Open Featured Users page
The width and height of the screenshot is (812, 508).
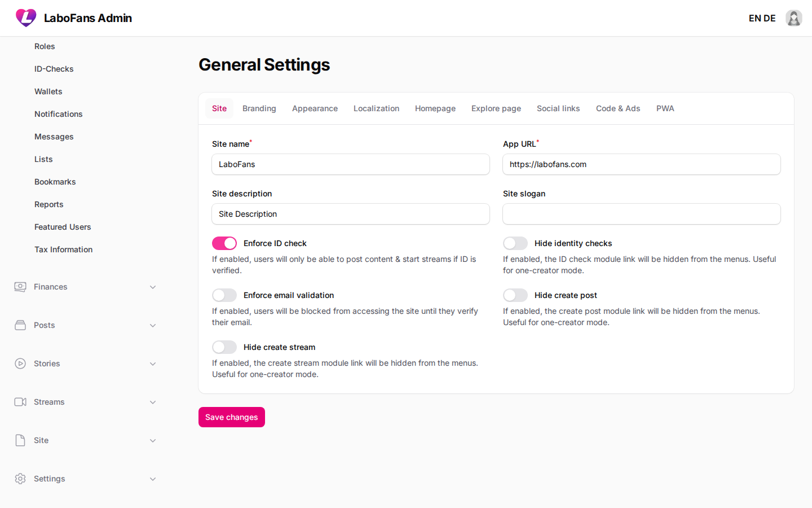(x=63, y=227)
